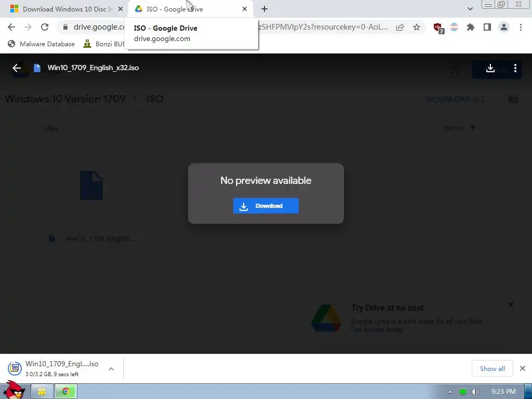Reverse sort order with the up arrow
Viewport: 532px width, 399px height.
click(x=473, y=128)
